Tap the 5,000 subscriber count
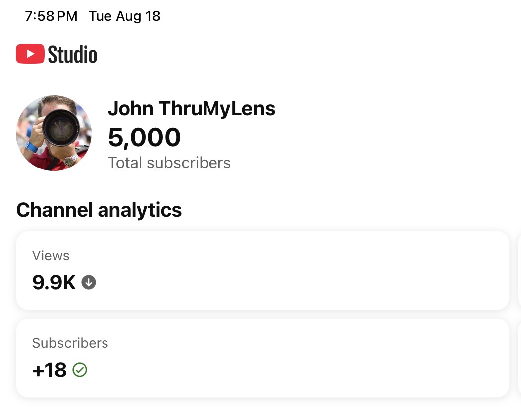Viewport: 521px width, 420px height. pos(144,137)
